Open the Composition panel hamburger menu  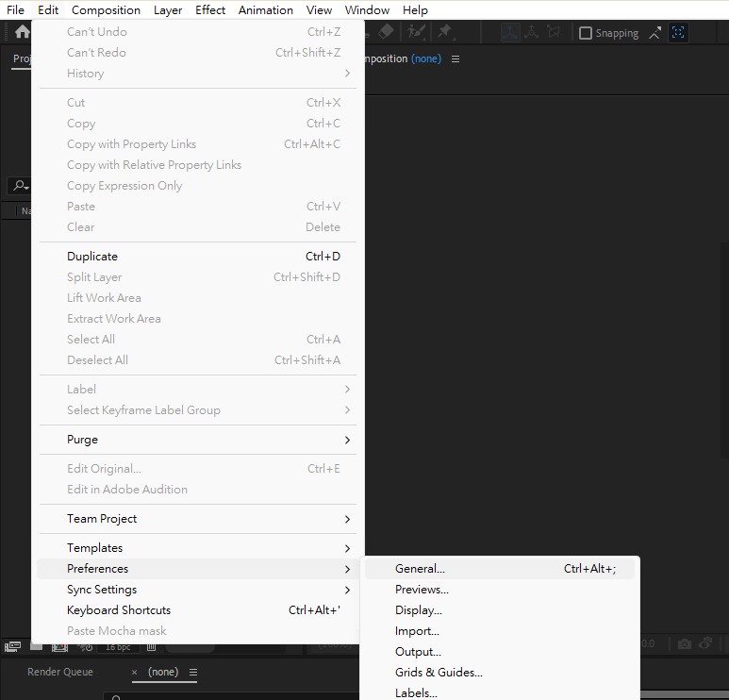[x=456, y=58]
